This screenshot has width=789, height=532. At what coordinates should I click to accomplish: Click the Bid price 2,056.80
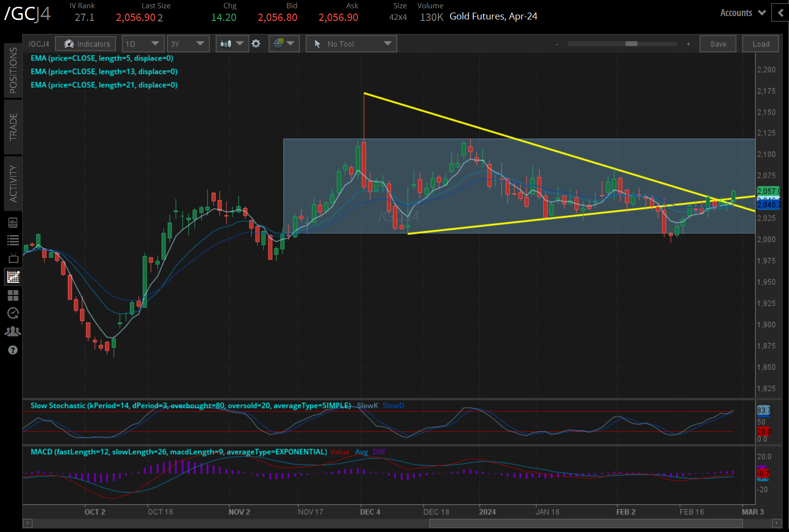[x=278, y=18]
